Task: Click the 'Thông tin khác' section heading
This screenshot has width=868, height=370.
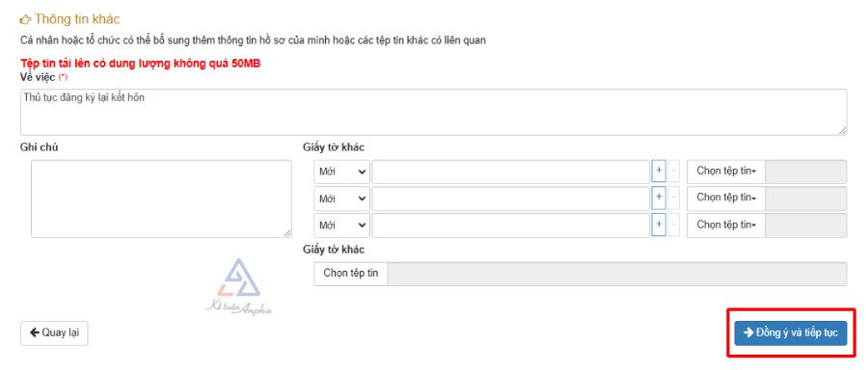Action: click(x=77, y=19)
